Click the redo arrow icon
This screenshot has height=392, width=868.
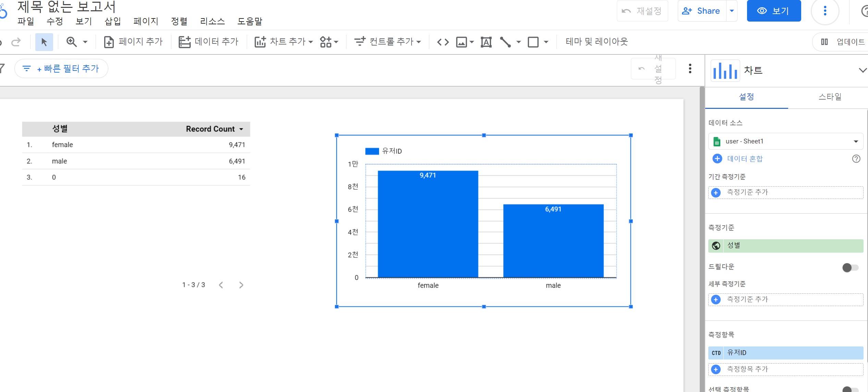coord(16,42)
